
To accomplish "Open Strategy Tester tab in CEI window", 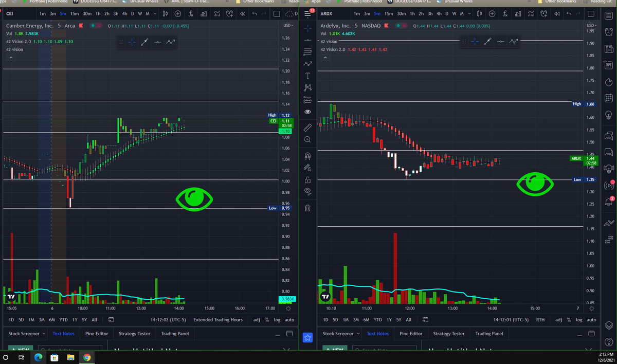I will coord(134,334).
